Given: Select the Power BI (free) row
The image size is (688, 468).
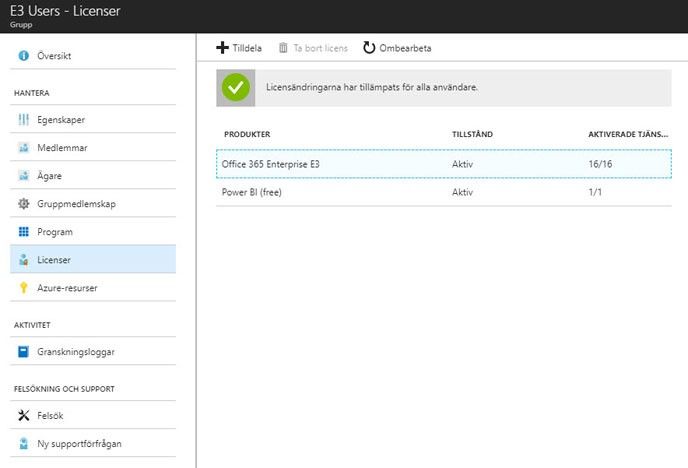Looking at the screenshot, I should pos(443,192).
